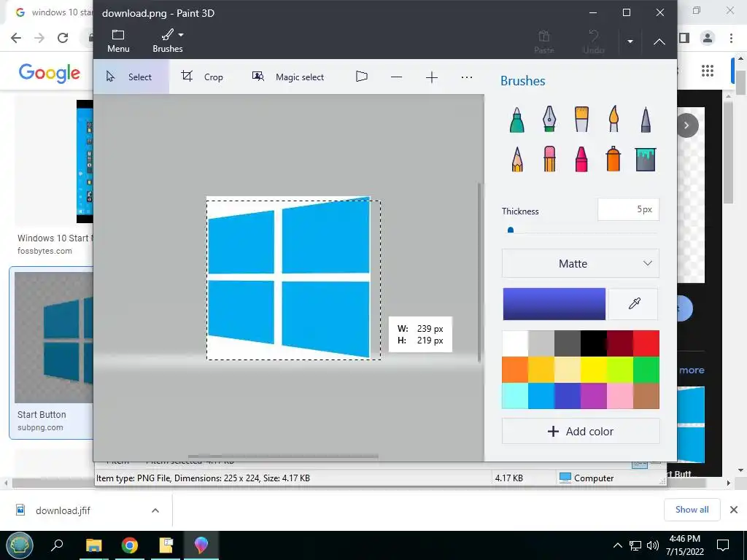Expand the Brushes tab dropdown arrow
This screenshot has width=747, height=560.
click(181, 35)
